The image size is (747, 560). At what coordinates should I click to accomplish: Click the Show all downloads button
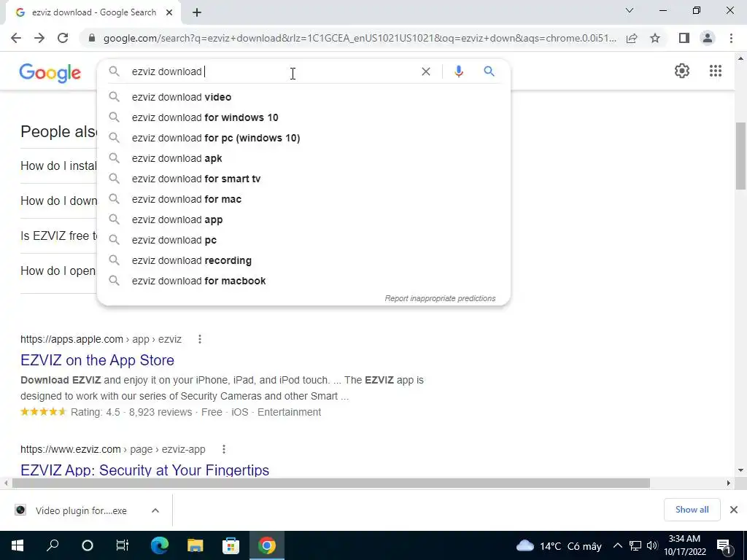click(692, 510)
